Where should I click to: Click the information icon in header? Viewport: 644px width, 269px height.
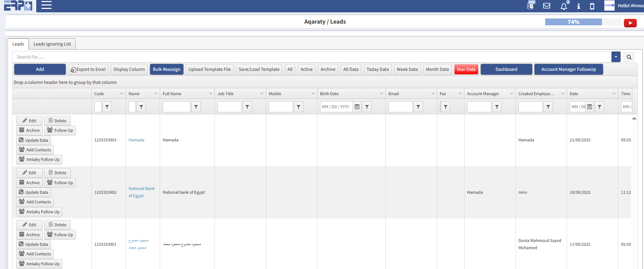coord(578,6)
